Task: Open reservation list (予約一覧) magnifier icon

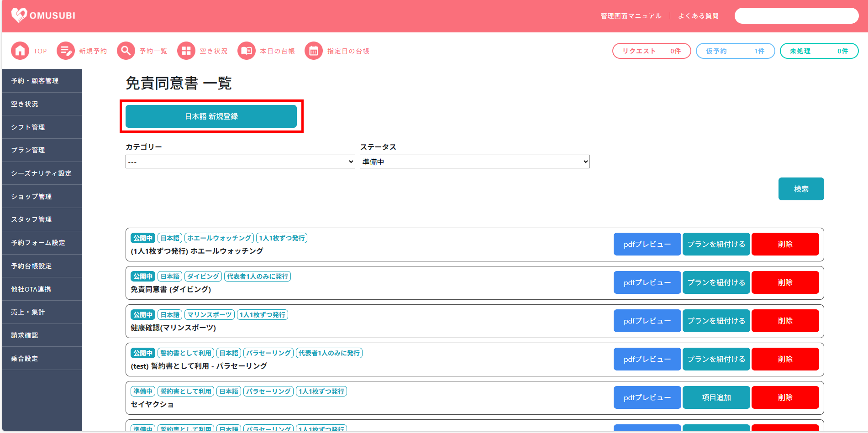Action: click(x=126, y=51)
